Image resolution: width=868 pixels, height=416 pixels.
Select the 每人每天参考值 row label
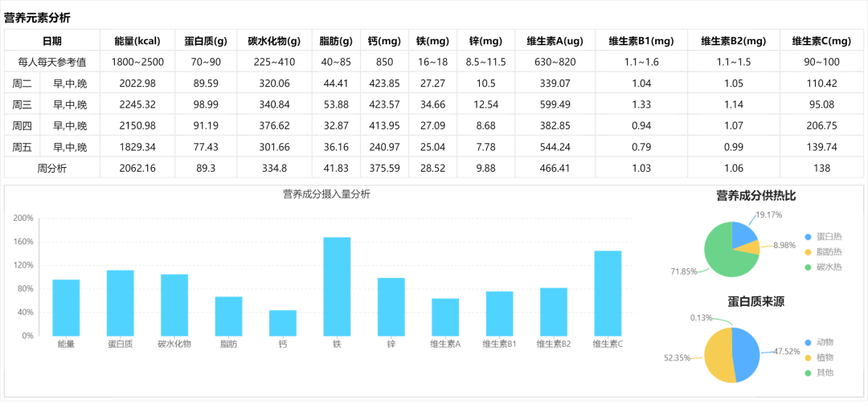(x=52, y=62)
